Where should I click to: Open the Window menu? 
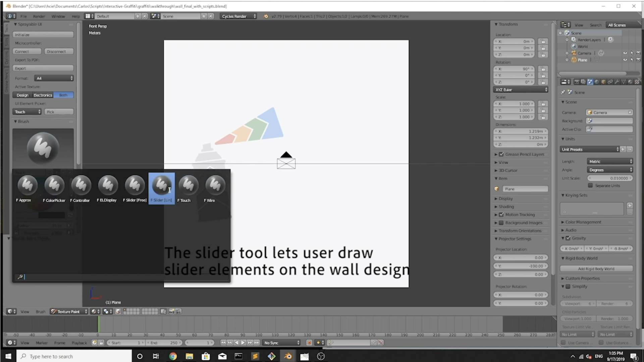point(58,16)
